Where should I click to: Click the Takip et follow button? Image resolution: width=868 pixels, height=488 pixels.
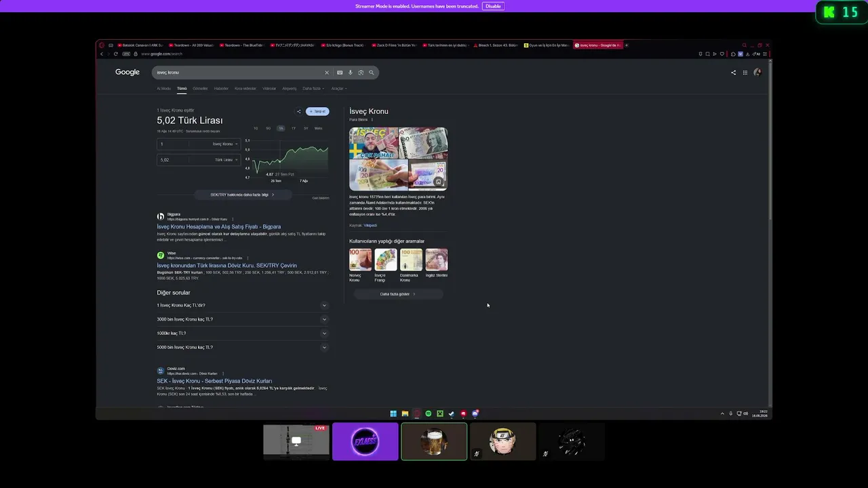click(x=317, y=111)
